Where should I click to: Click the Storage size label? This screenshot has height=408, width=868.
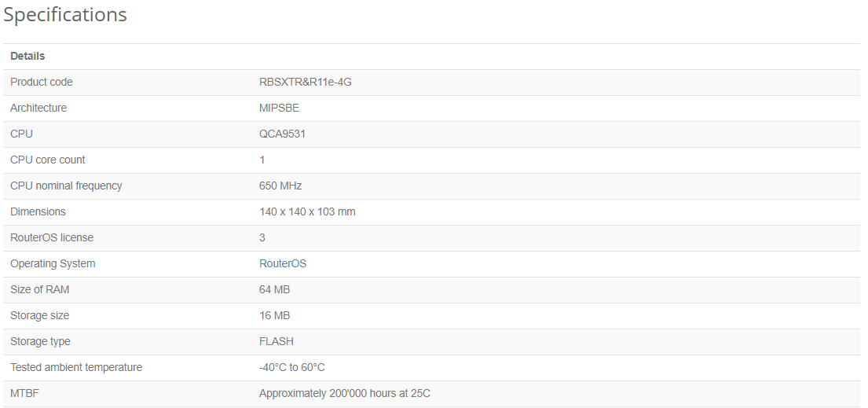pos(40,315)
